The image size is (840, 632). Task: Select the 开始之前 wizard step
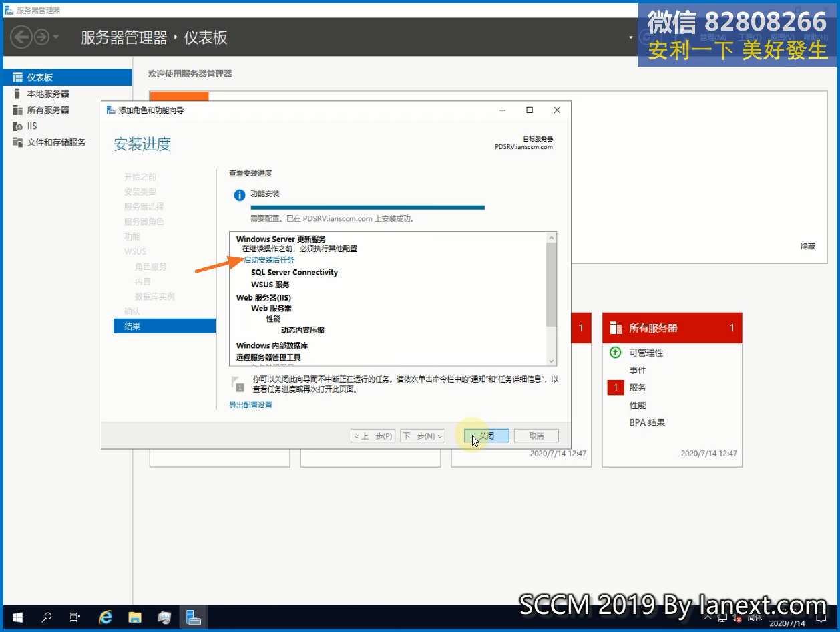140,177
